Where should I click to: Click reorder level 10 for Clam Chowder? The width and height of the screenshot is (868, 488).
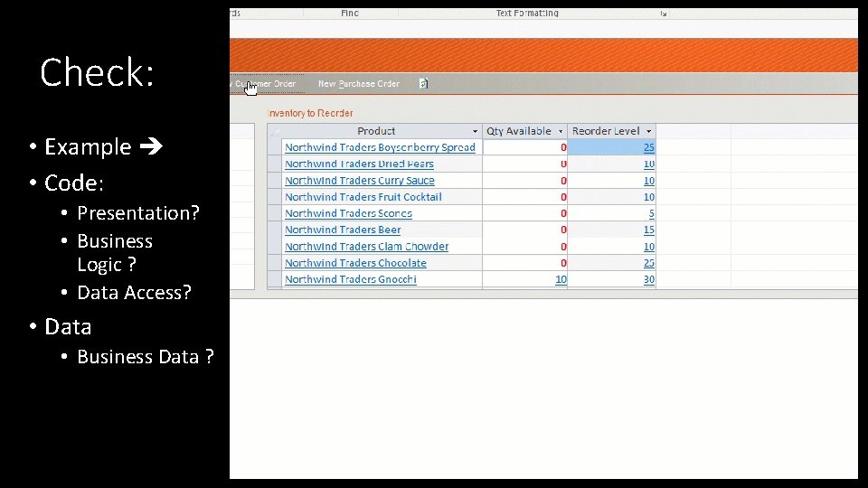(x=649, y=247)
